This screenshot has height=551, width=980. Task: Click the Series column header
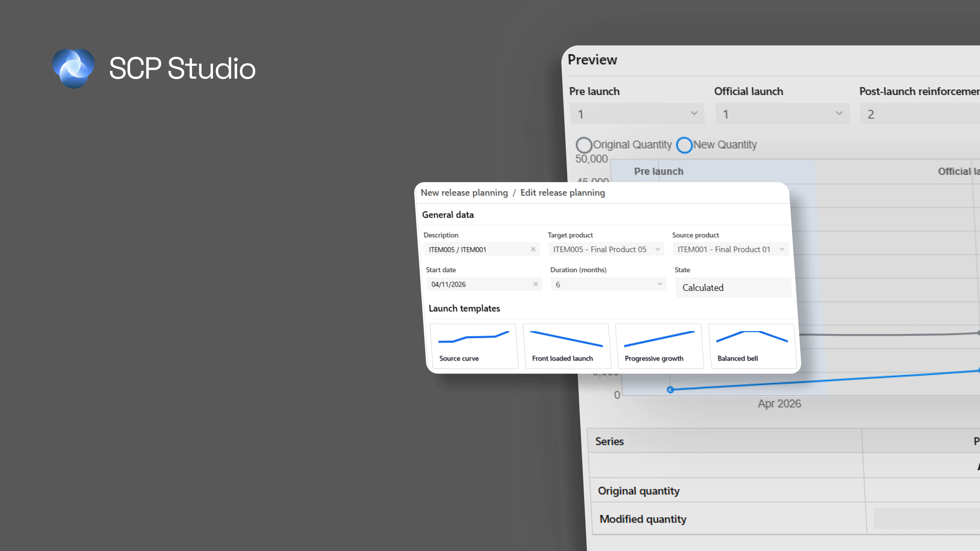[609, 441]
